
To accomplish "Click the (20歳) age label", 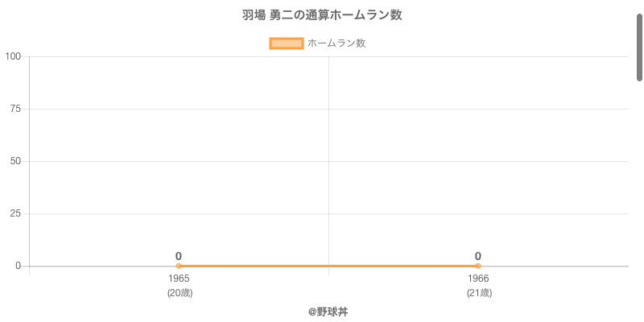I will [180, 293].
